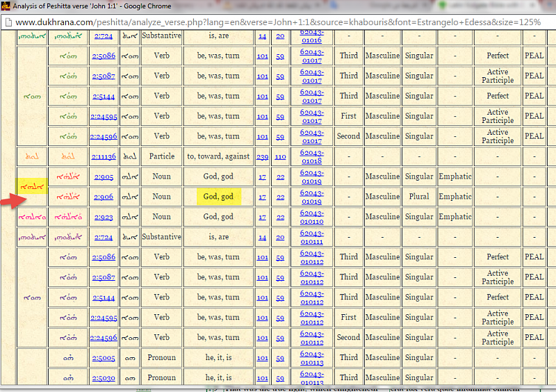Click the 110 link in the Particle row

tap(280, 157)
